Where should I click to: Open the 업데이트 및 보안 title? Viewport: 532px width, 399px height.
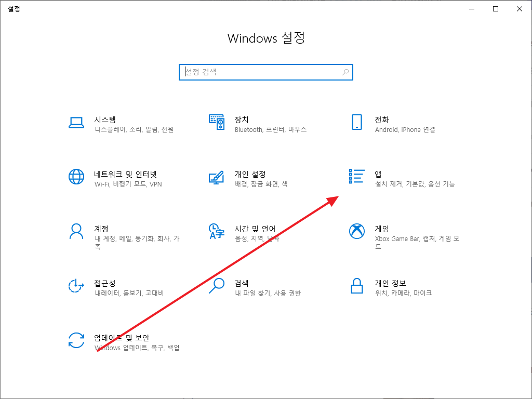122,338
